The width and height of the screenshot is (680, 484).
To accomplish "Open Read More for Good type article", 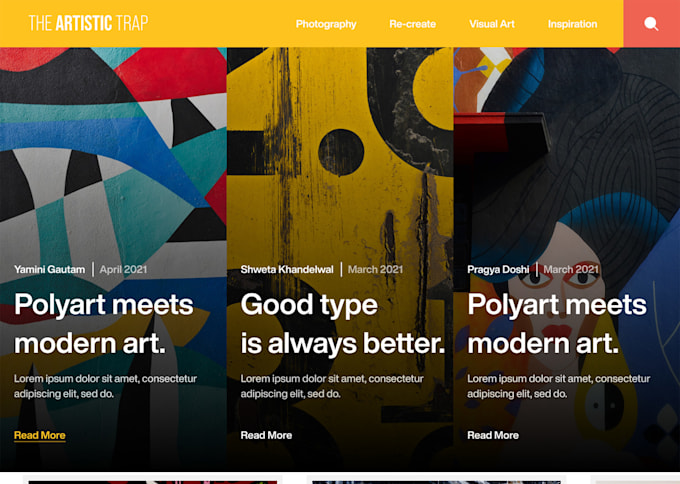I will pos(266,435).
